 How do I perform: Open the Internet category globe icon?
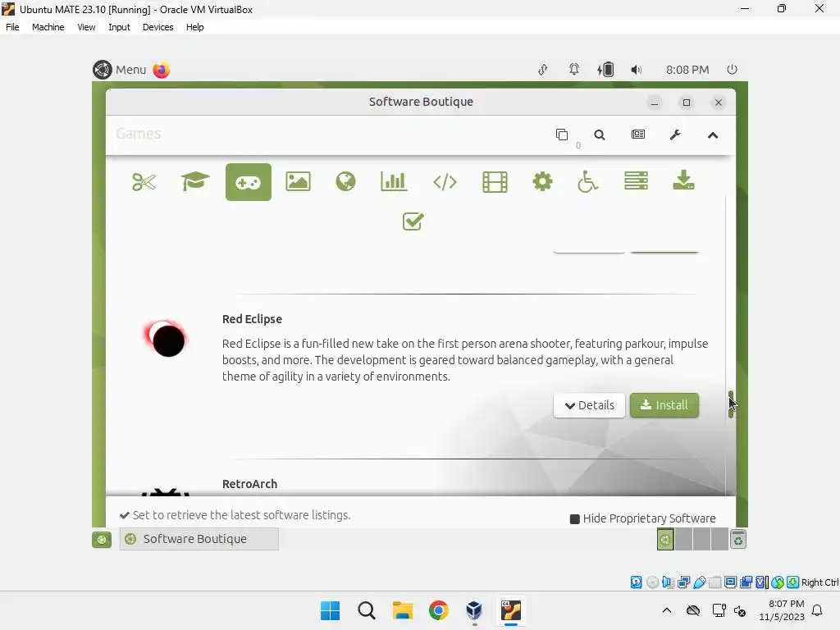click(x=345, y=181)
